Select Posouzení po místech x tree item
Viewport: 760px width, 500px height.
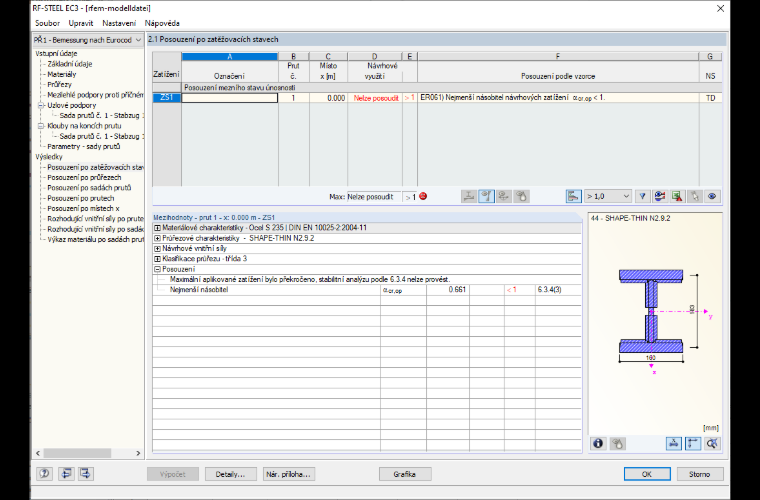(83, 208)
